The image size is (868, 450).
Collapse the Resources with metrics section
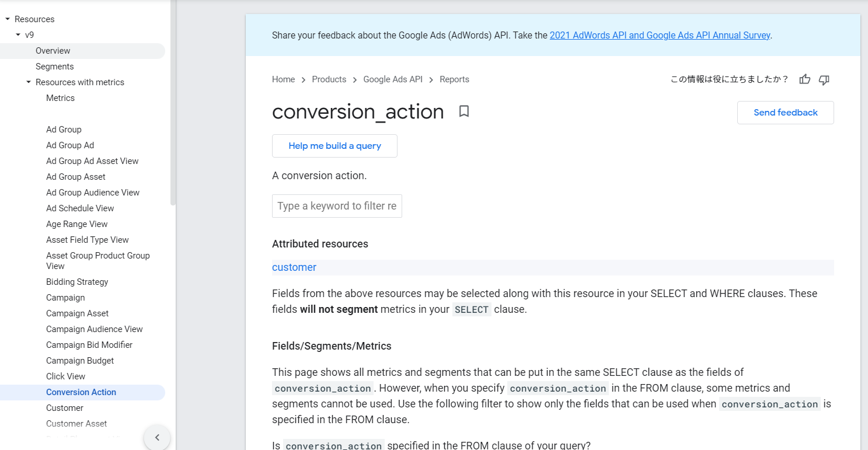29,82
